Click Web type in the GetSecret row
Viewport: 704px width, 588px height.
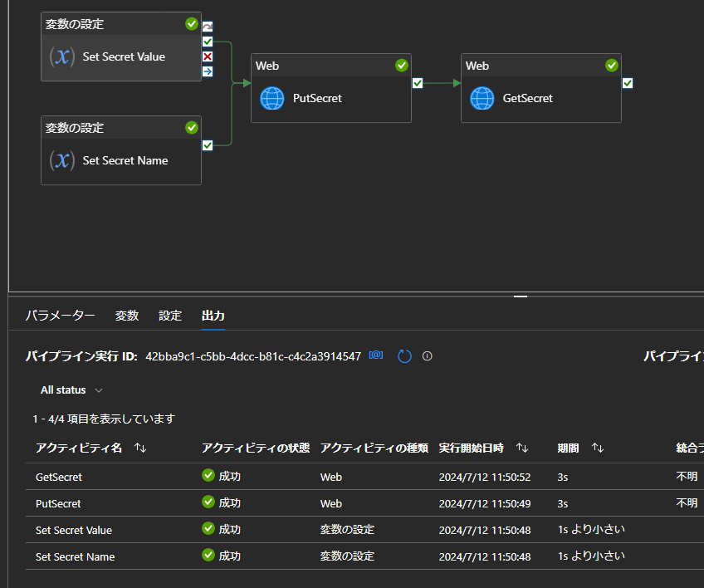tap(331, 477)
